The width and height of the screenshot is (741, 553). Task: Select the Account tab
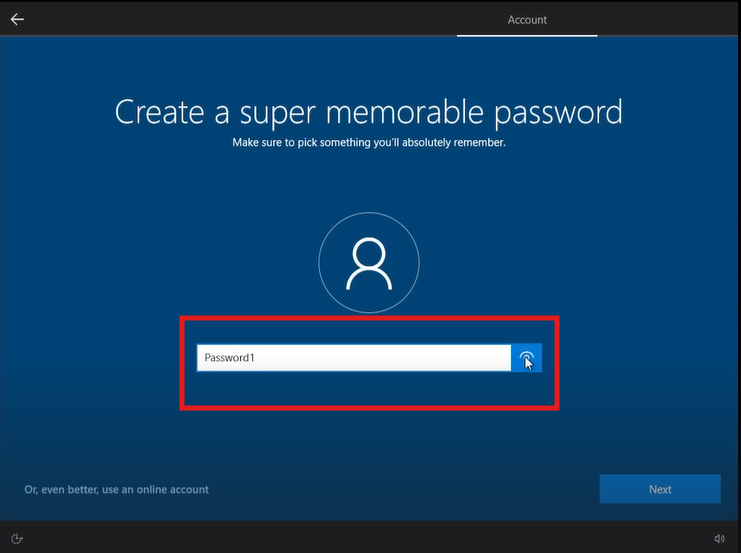[527, 19]
